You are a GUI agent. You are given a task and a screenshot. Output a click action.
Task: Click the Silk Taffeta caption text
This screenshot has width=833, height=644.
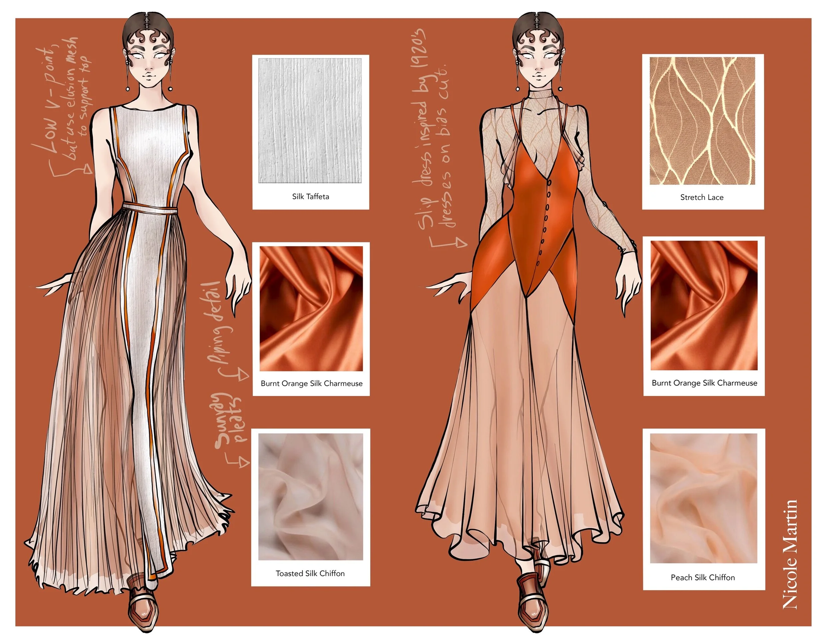311,196
